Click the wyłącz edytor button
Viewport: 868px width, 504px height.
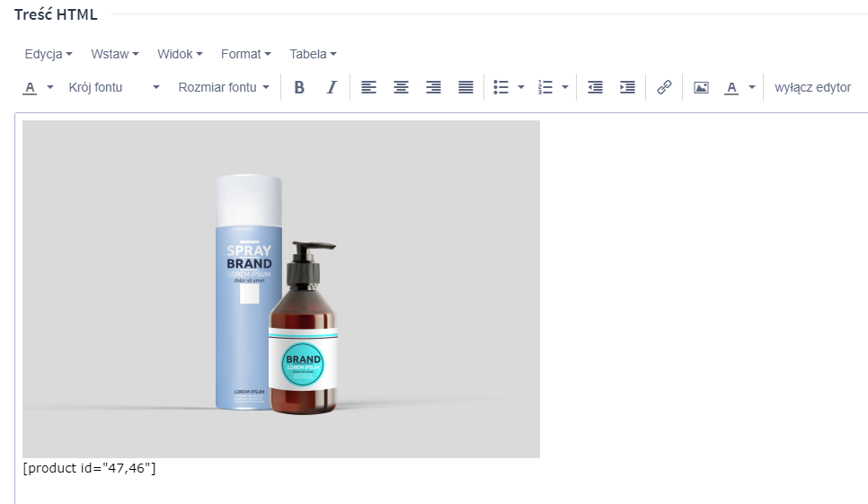pyautogui.click(x=812, y=87)
